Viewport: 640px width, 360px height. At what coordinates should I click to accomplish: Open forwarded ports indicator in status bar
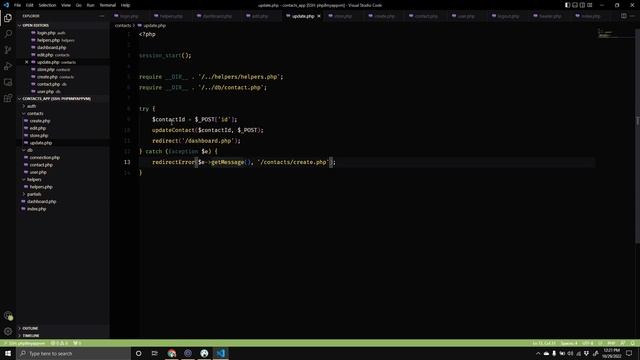click(x=77, y=343)
